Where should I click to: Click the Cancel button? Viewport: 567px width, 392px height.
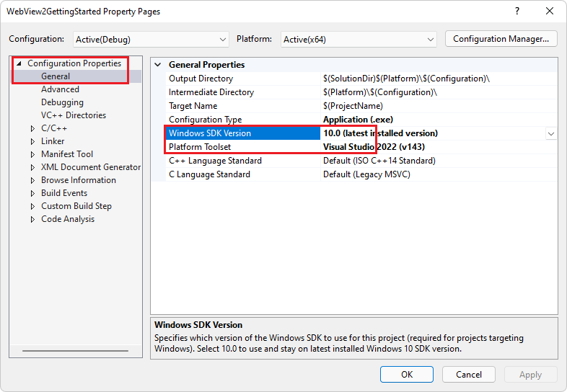469,374
